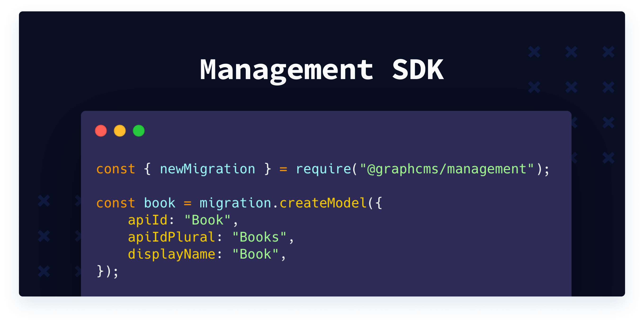
Task: Click the "@graphcms/management" string
Action: 447,170
